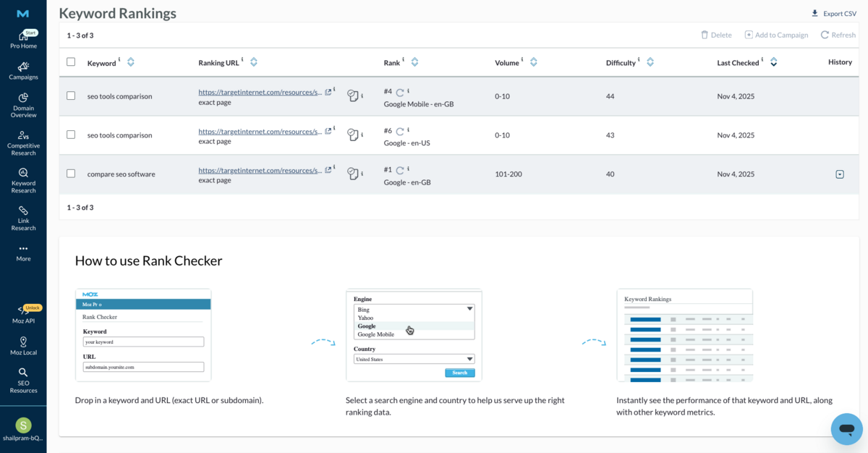Open the More sidebar menu
Screen dimensions: 868x453
(x=23, y=253)
